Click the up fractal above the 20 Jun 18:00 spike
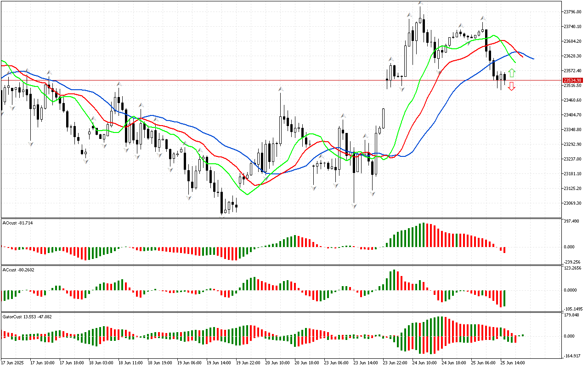The image size is (588, 368). pyautogui.click(x=280, y=88)
